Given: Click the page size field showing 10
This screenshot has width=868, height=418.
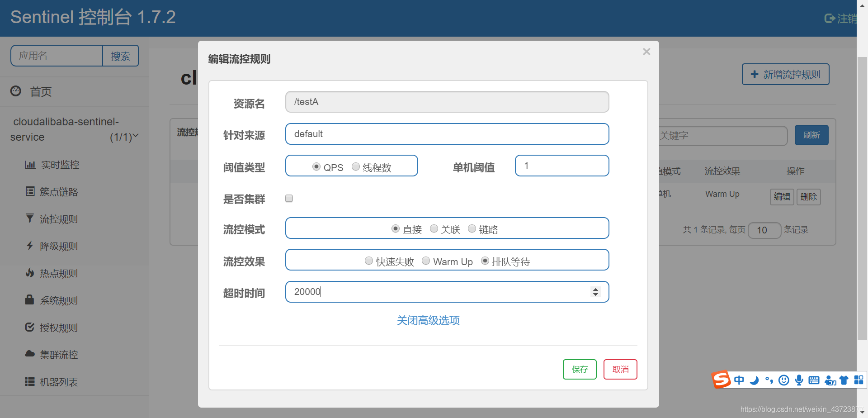Looking at the screenshot, I should pos(764,230).
